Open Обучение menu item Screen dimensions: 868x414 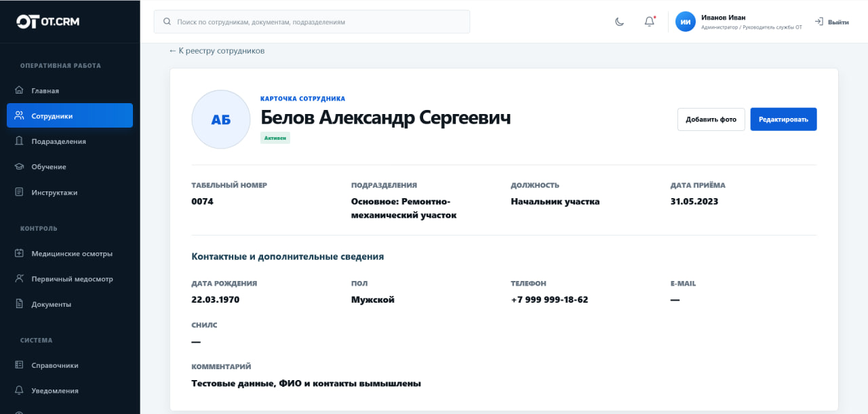(70, 166)
